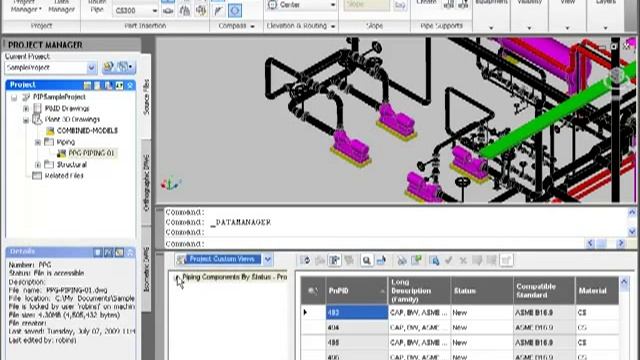This screenshot has height=360, width=640.
Task: Click the fourth icon in Project header
Action: (119, 85)
